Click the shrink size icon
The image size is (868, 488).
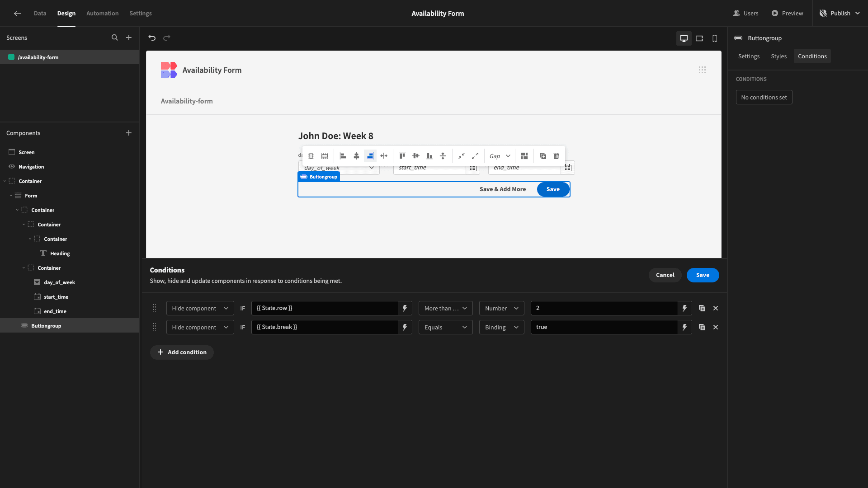tap(462, 156)
